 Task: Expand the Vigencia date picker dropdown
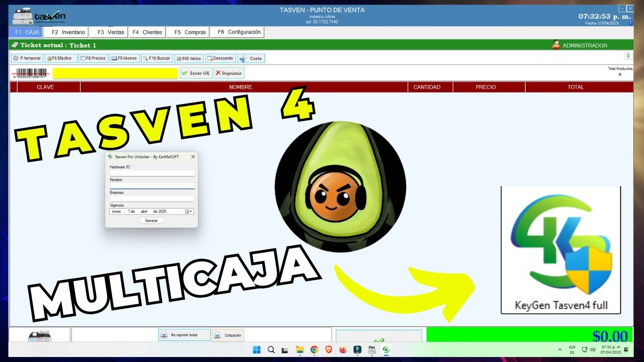[x=189, y=212]
